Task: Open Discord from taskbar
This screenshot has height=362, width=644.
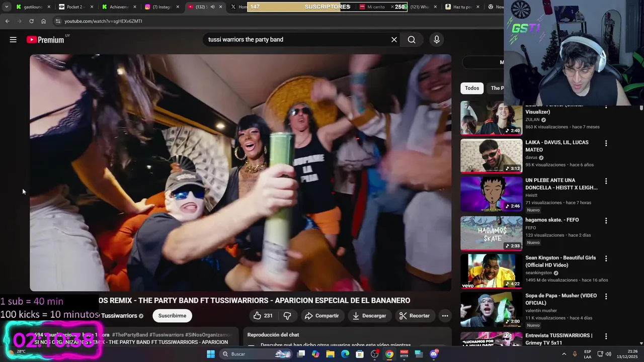Action: tap(434, 354)
